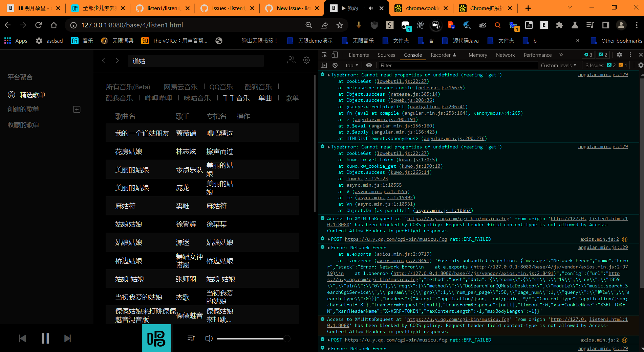Add a new playlist with plus icon
Screen dimensions: 644x352
pos(77,110)
